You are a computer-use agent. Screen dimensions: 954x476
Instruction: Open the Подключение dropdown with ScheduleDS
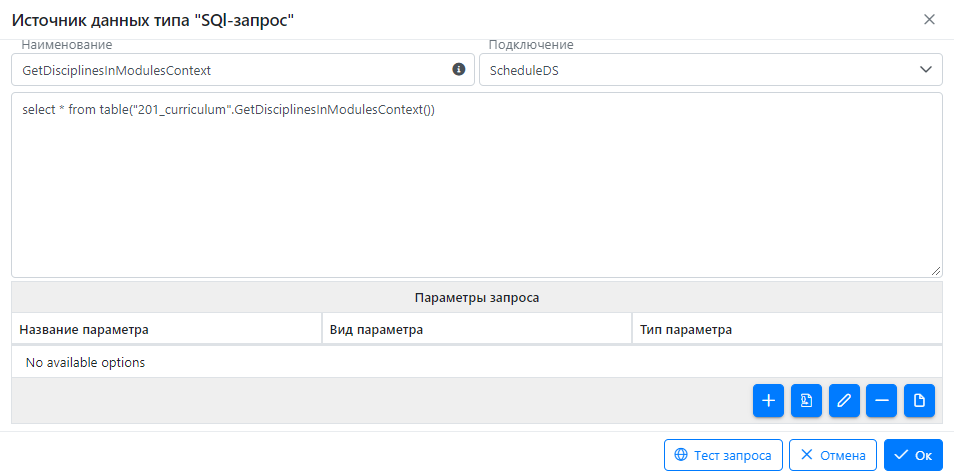point(711,70)
